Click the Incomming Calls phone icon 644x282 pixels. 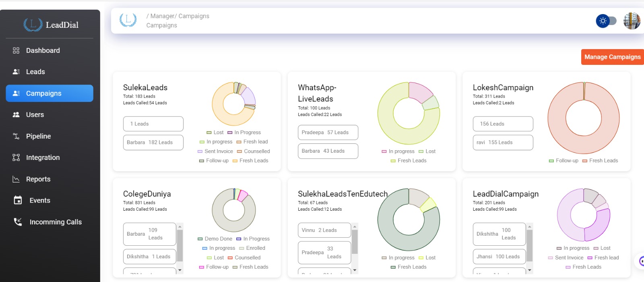point(18,222)
